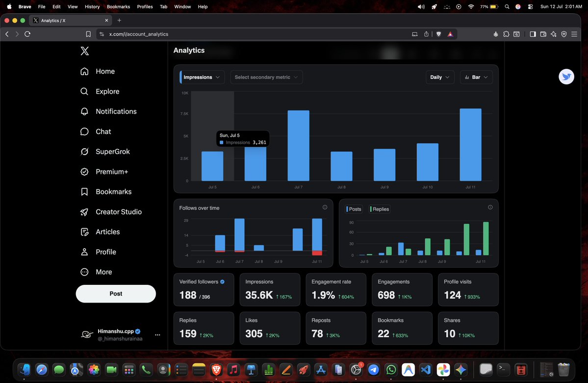Open Explore search page
The image size is (588, 383).
100,91
